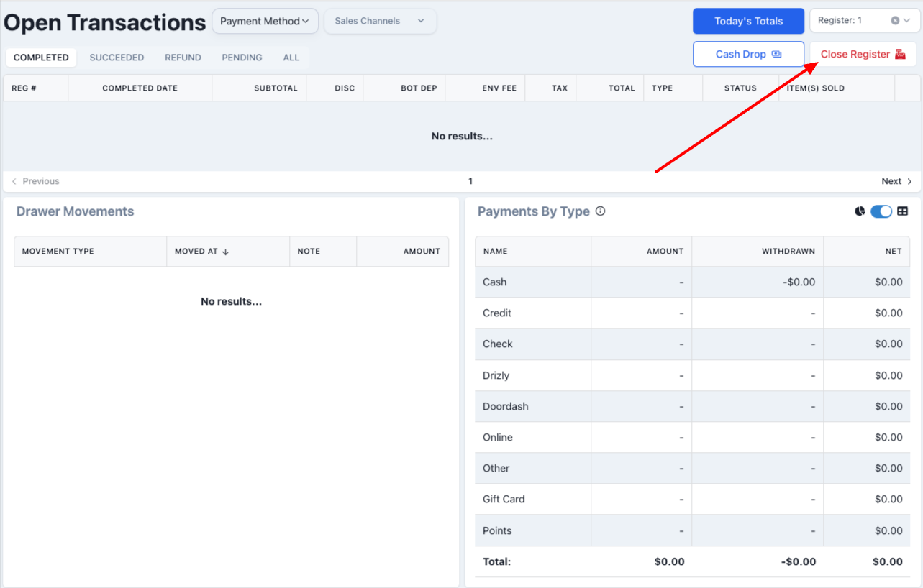The image size is (923, 588).
Task: Show the Succeeded transactions tab
Action: (x=117, y=58)
